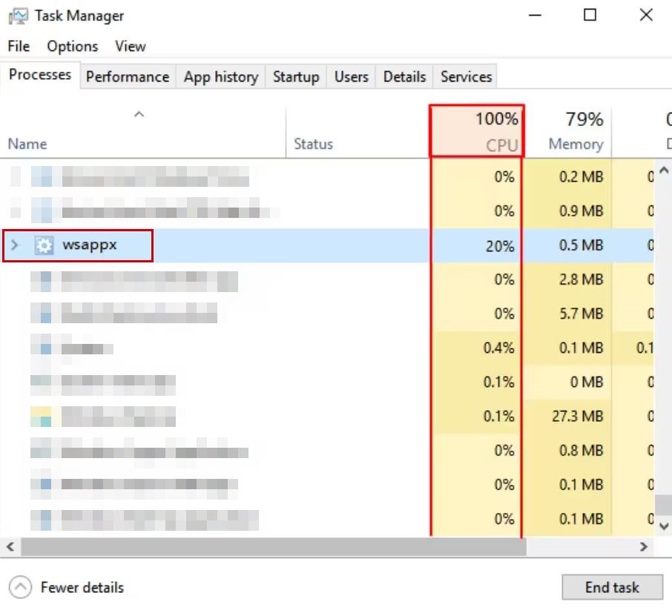
Task: Click the Status column header
Action: [x=313, y=144]
